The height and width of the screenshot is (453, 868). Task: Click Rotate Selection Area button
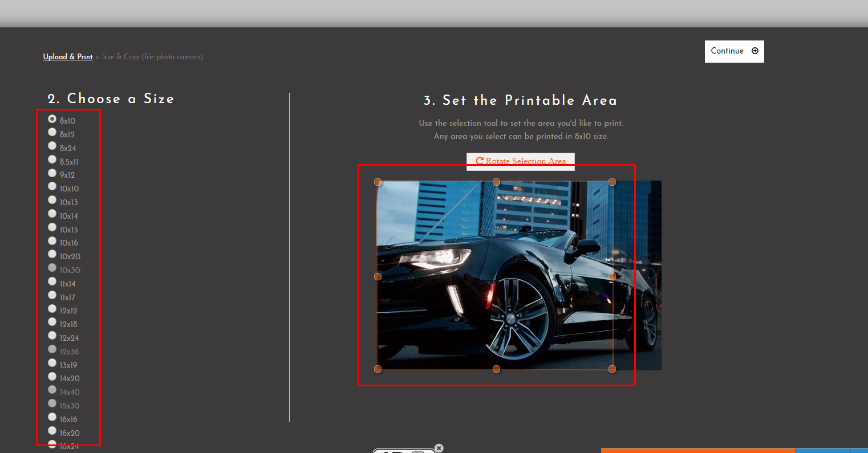point(520,161)
